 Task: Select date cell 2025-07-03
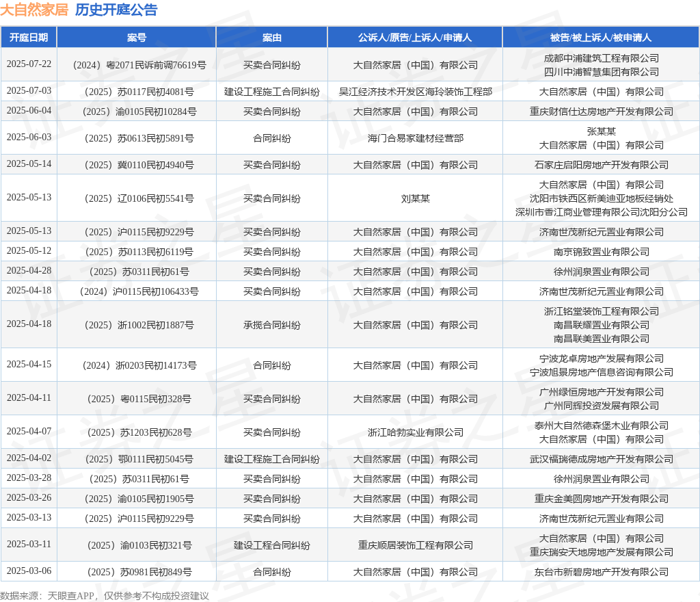coord(29,91)
